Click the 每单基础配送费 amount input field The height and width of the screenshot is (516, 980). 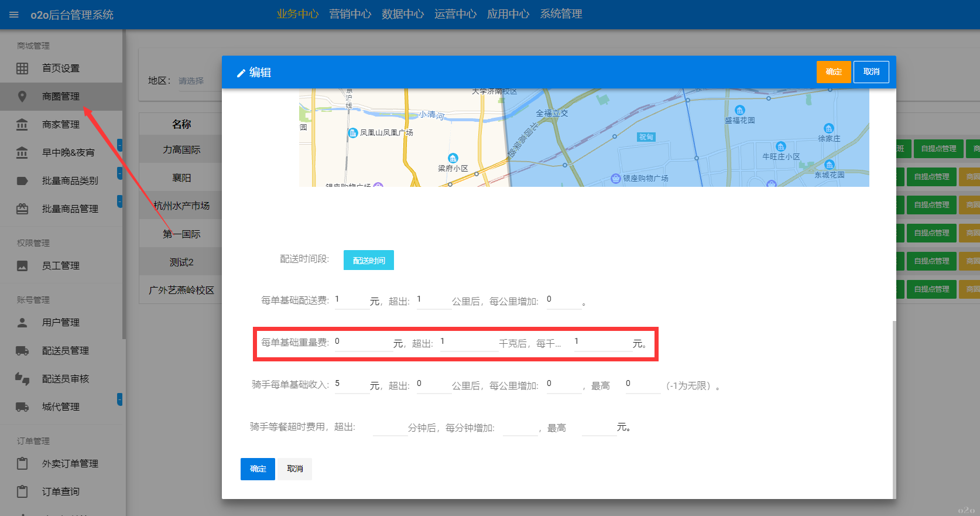(351, 300)
